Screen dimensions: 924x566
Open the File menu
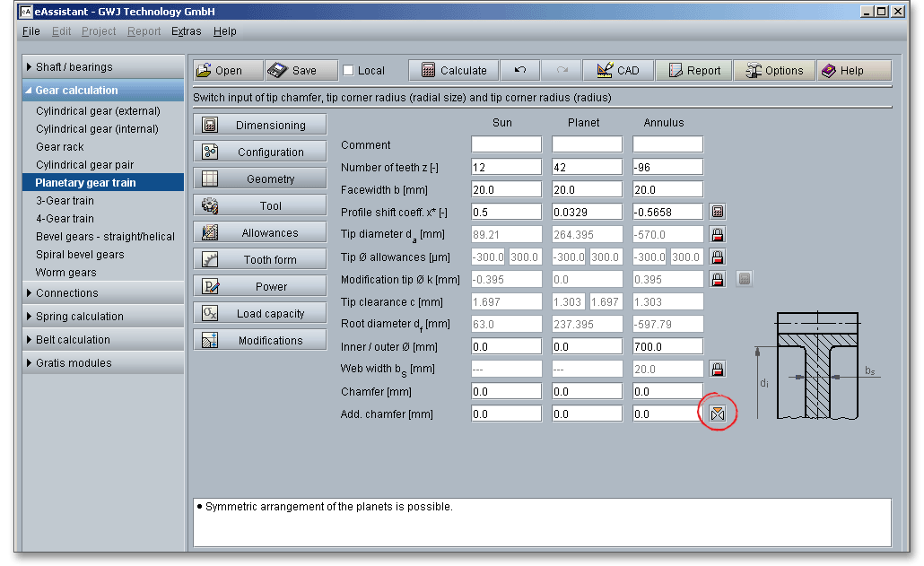31,31
